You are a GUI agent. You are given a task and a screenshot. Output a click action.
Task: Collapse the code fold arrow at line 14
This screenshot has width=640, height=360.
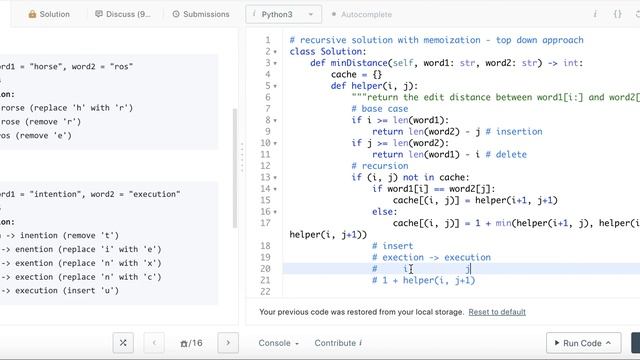pyautogui.click(x=275, y=189)
